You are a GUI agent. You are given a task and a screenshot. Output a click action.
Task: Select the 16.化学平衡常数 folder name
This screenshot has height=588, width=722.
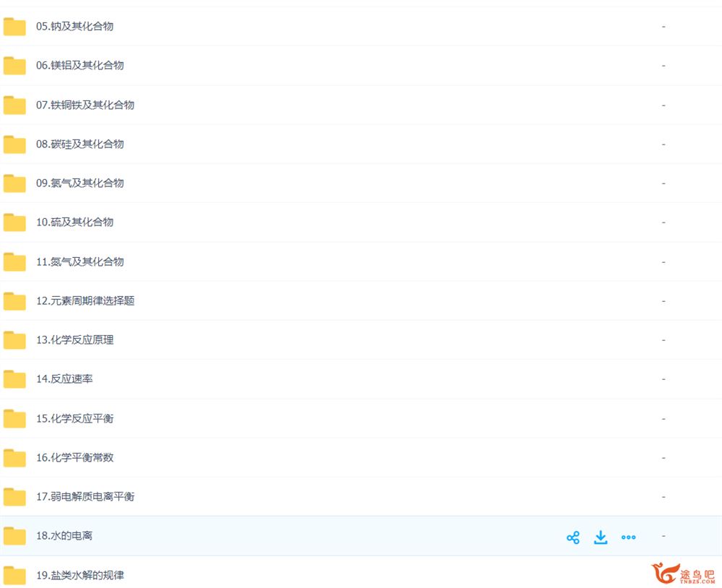coord(74,457)
